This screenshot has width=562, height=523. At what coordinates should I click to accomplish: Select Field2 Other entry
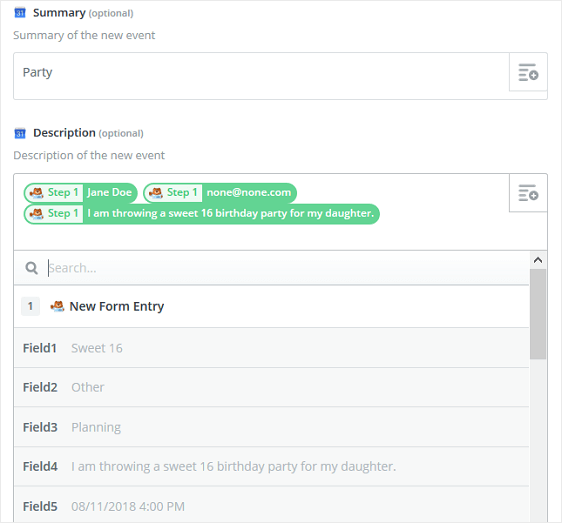(271, 387)
